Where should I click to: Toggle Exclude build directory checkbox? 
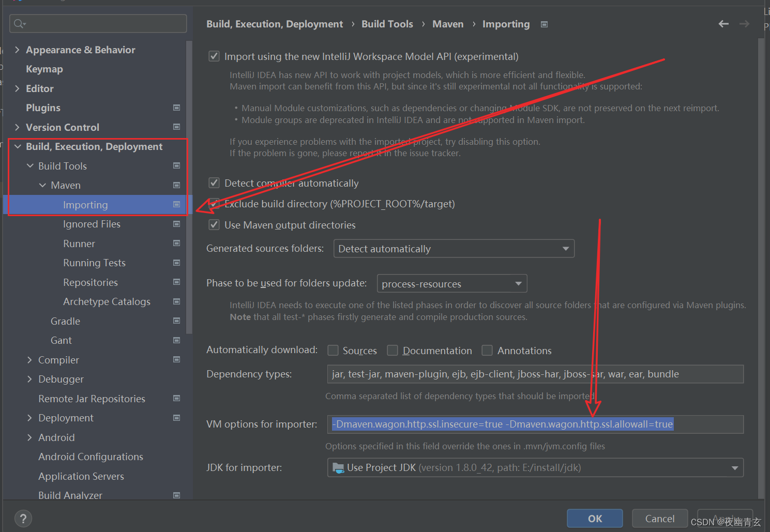click(x=214, y=204)
